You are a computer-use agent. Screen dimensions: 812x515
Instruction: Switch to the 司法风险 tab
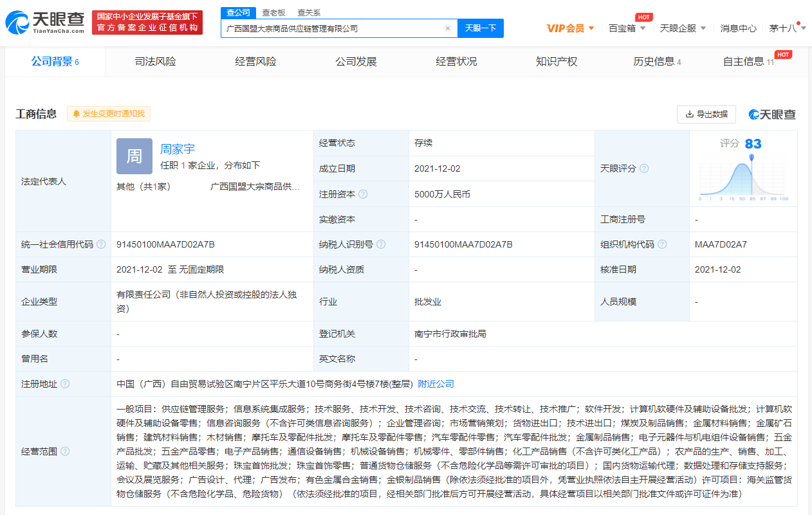(x=155, y=62)
